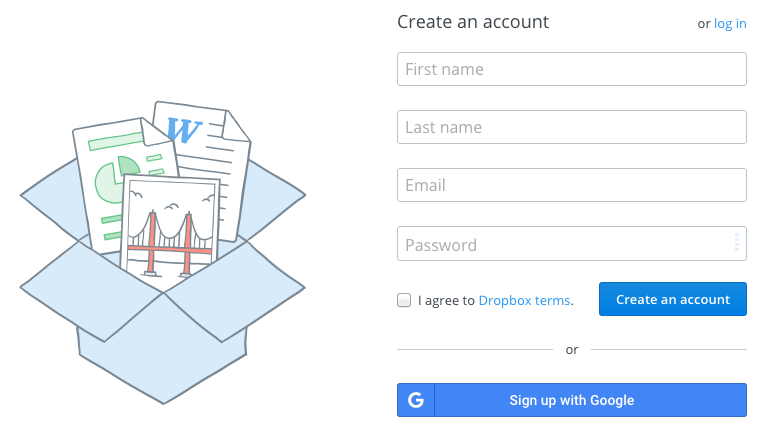Focus the Password input field
The width and height of the screenshot is (772, 434).
click(572, 243)
